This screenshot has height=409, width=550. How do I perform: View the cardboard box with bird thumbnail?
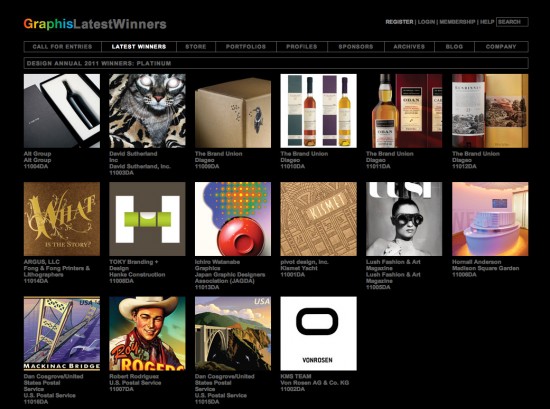coord(233,111)
